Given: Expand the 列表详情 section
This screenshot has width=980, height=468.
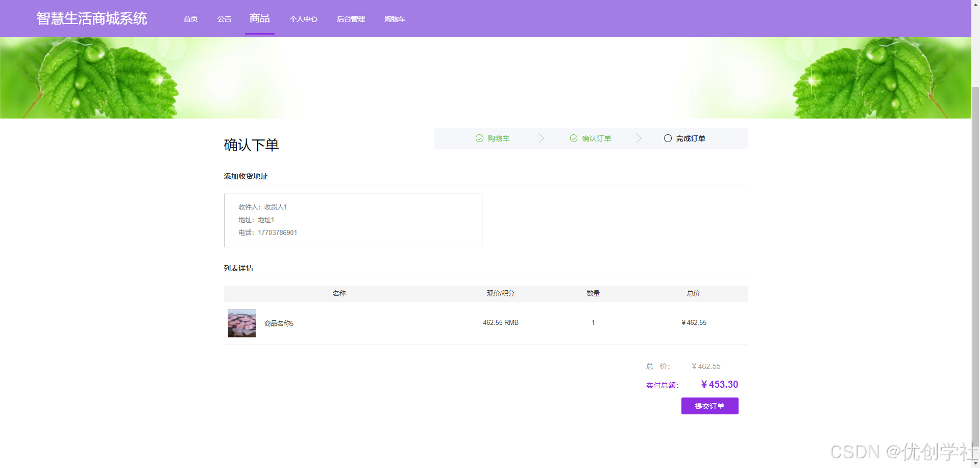Looking at the screenshot, I should pos(238,268).
